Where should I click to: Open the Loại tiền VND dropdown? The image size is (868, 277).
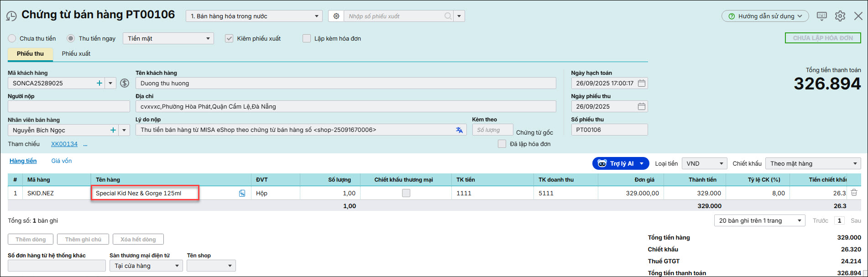pos(704,163)
